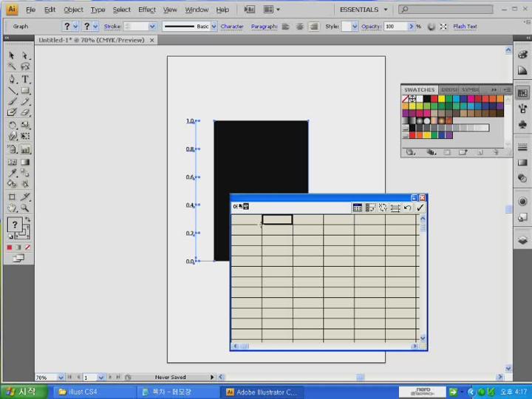Open the Style dropdown
Screen dimensions: 532x399
355,27
